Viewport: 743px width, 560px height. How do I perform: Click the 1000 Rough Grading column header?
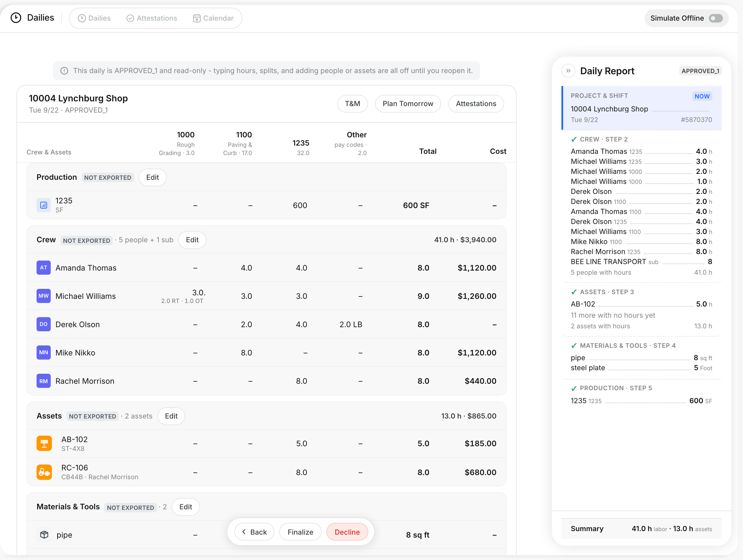tap(177, 143)
